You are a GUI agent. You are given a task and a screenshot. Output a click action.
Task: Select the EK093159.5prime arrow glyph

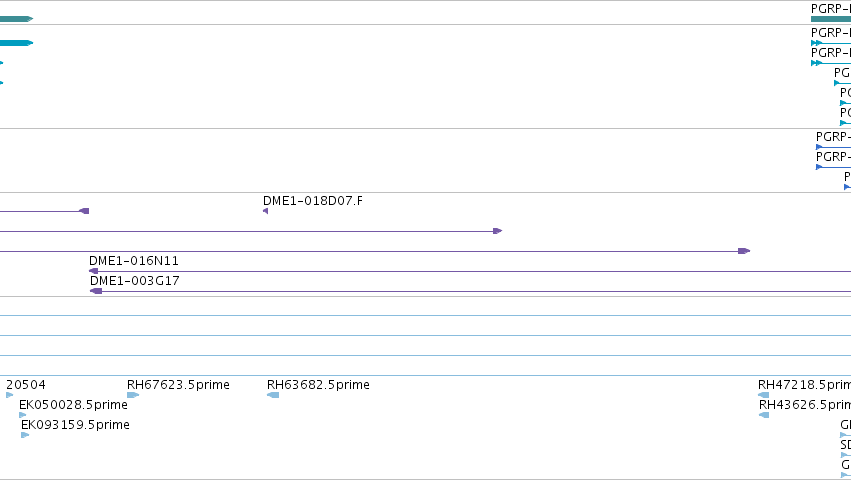pyautogui.click(x=25, y=435)
